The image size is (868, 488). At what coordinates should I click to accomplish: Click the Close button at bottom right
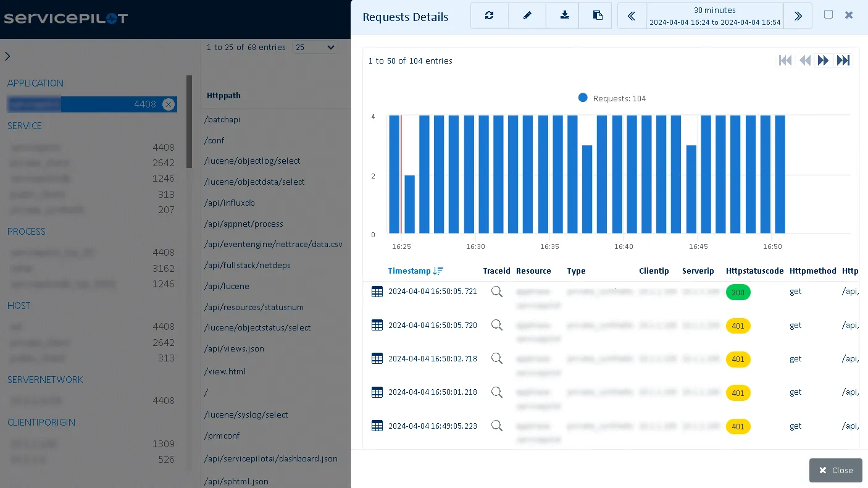pos(835,470)
